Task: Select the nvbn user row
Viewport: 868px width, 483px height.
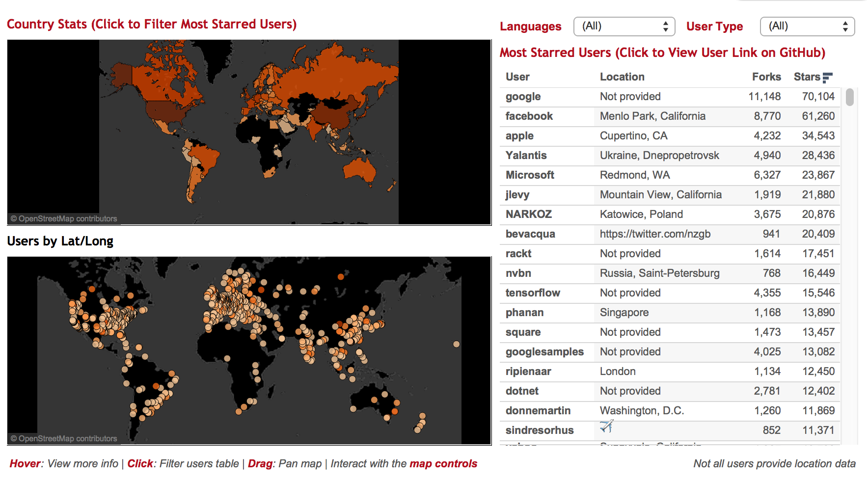Action: (x=670, y=273)
